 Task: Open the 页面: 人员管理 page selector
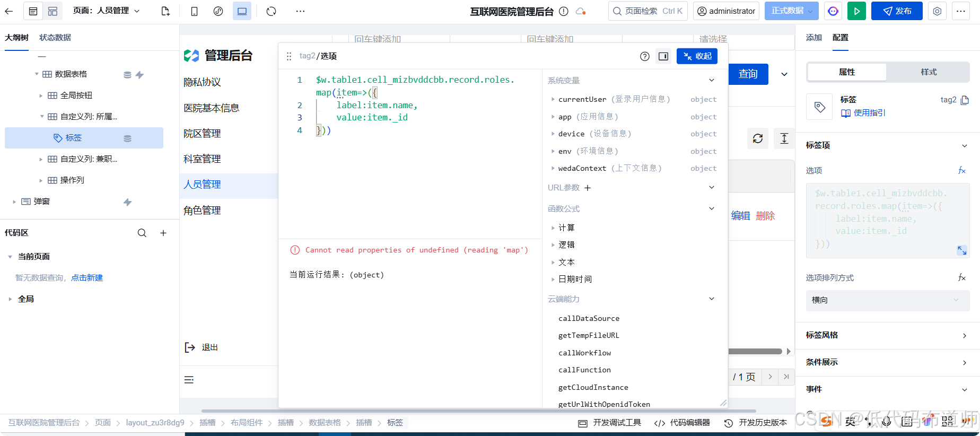(x=107, y=11)
